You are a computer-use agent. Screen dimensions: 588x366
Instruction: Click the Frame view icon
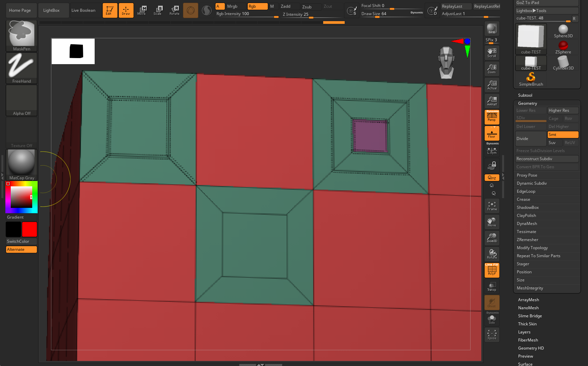click(x=492, y=206)
